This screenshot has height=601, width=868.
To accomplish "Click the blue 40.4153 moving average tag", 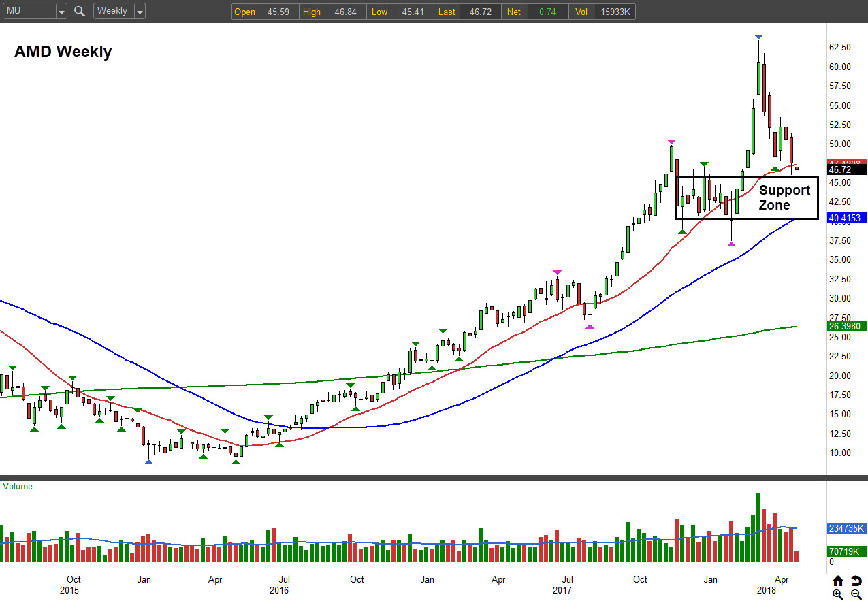I will coord(847,218).
